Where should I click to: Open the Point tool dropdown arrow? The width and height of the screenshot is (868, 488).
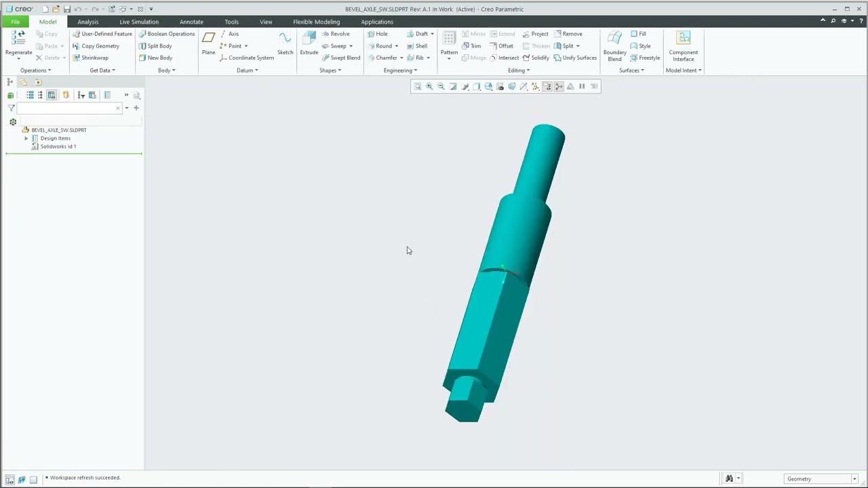(x=246, y=46)
